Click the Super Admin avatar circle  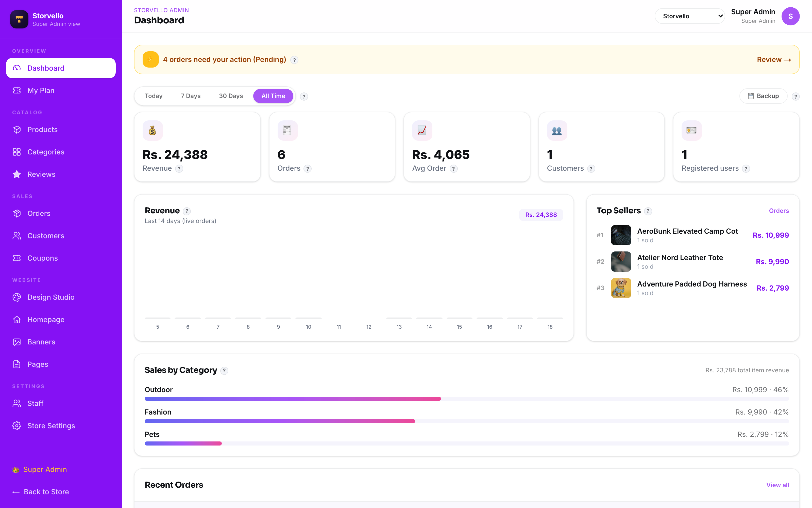pyautogui.click(x=790, y=16)
